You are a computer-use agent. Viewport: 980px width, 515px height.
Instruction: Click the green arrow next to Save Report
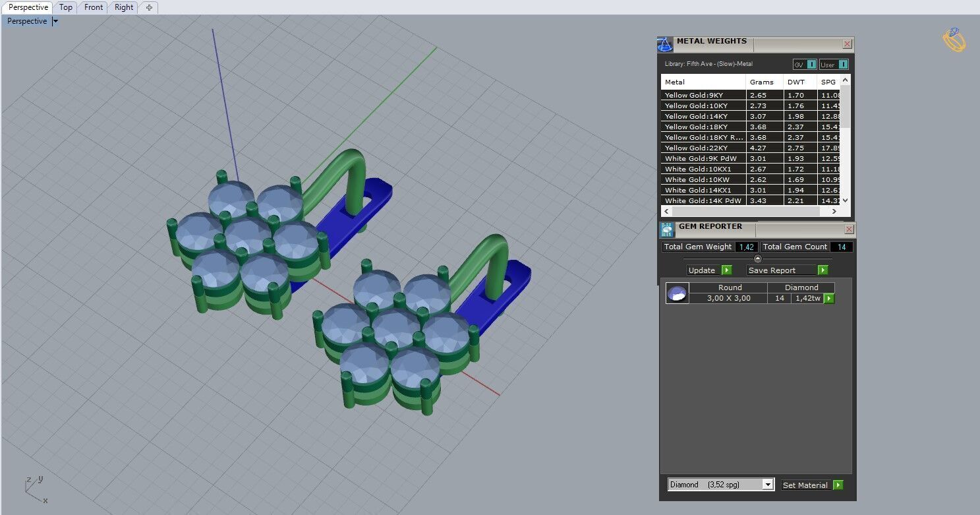tap(822, 270)
